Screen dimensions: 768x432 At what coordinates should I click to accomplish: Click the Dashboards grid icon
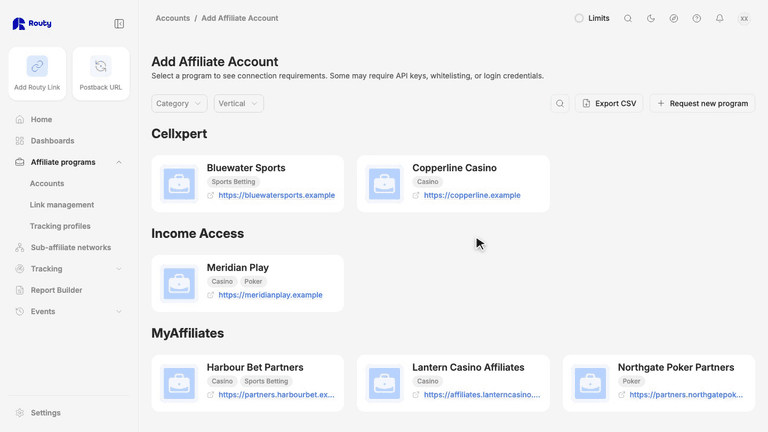point(20,141)
